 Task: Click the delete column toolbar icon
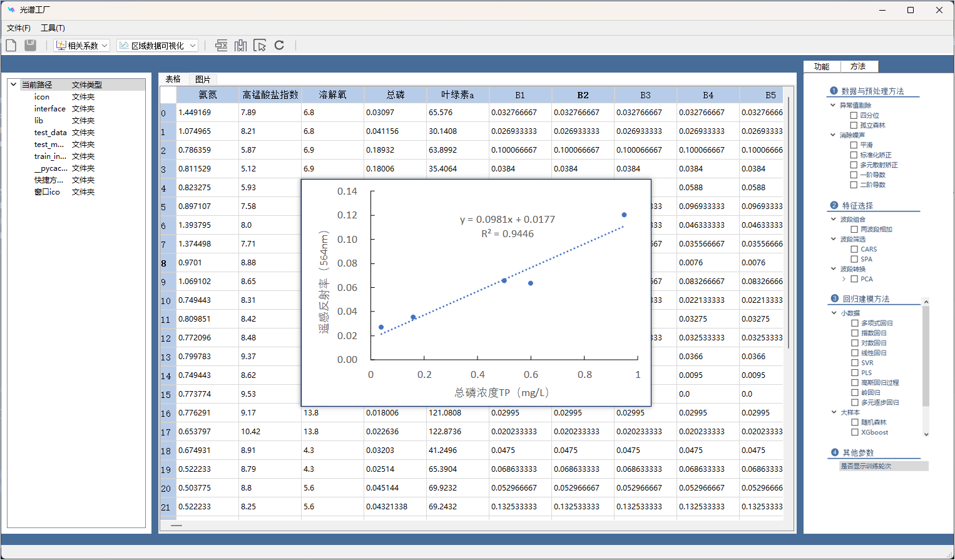click(x=240, y=45)
